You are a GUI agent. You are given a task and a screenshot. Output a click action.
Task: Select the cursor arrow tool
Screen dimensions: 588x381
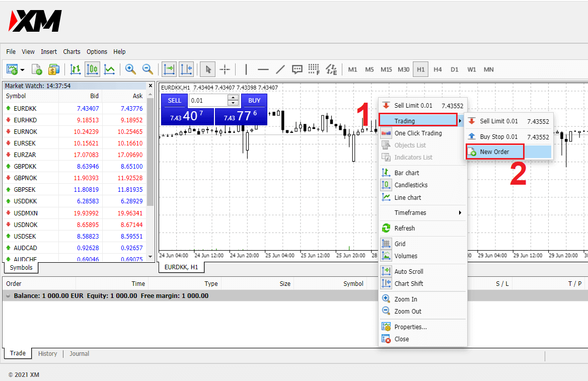(x=208, y=69)
